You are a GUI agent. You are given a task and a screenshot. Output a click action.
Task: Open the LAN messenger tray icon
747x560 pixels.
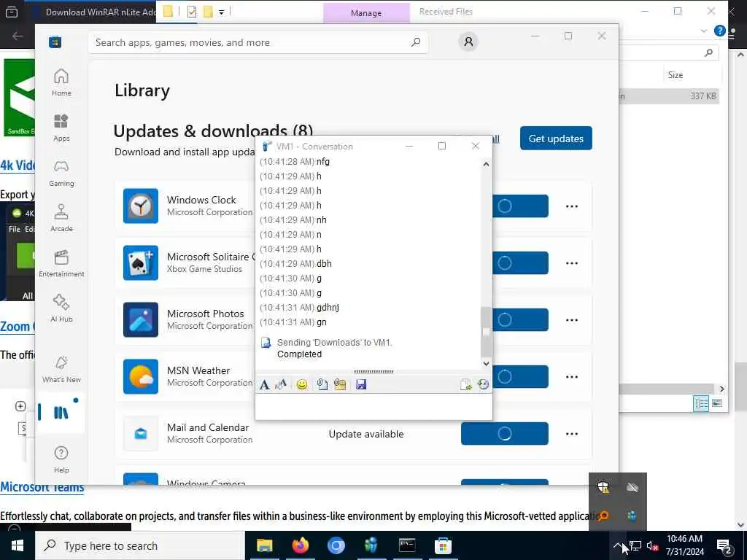[632, 516]
